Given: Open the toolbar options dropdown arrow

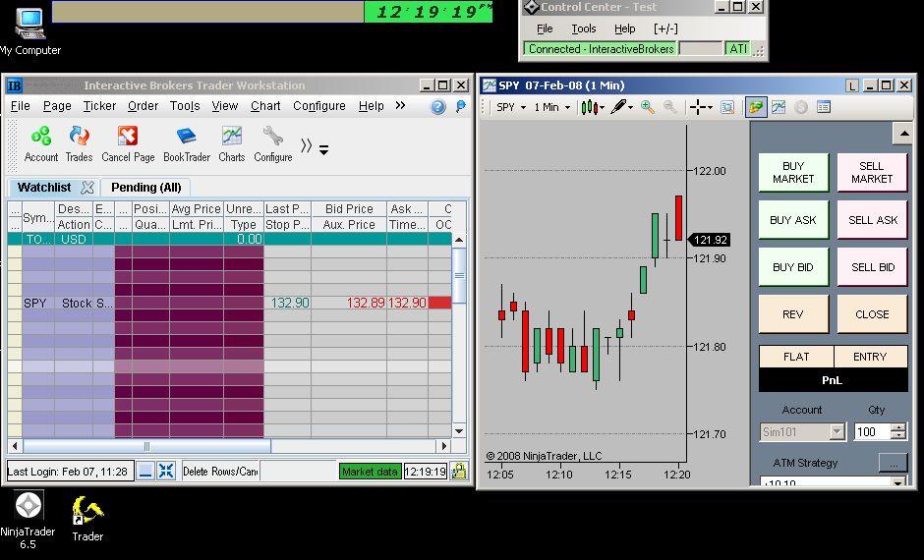Looking at the screenshot, I should click(x=323, y=150).
